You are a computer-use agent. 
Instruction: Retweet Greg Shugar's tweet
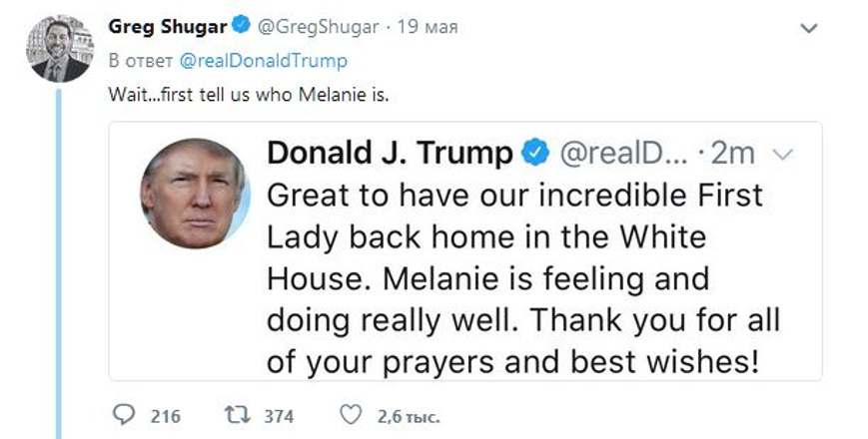coord(238,415)
